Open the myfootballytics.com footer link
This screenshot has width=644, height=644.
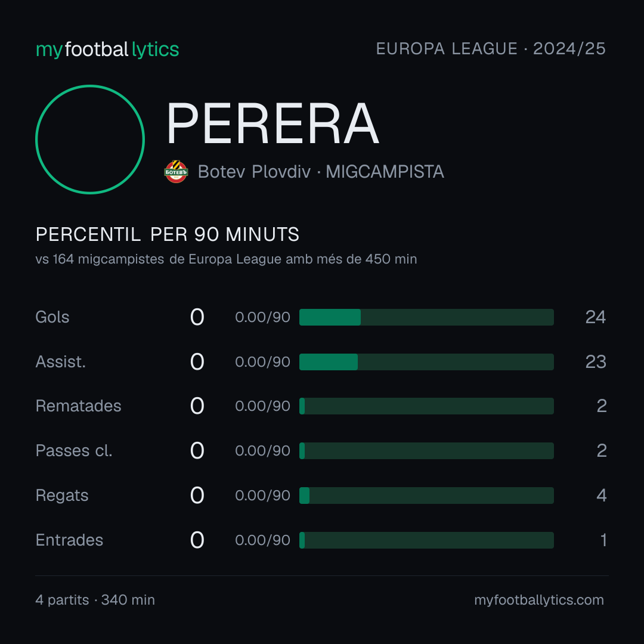coord(539,600)
